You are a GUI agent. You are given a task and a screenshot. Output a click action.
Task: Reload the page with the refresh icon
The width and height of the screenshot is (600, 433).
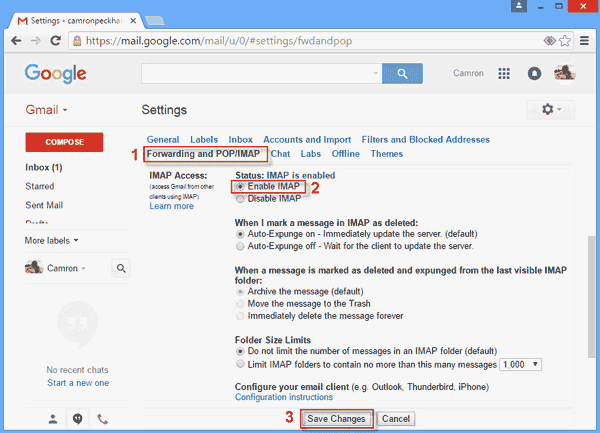(56, 41)
